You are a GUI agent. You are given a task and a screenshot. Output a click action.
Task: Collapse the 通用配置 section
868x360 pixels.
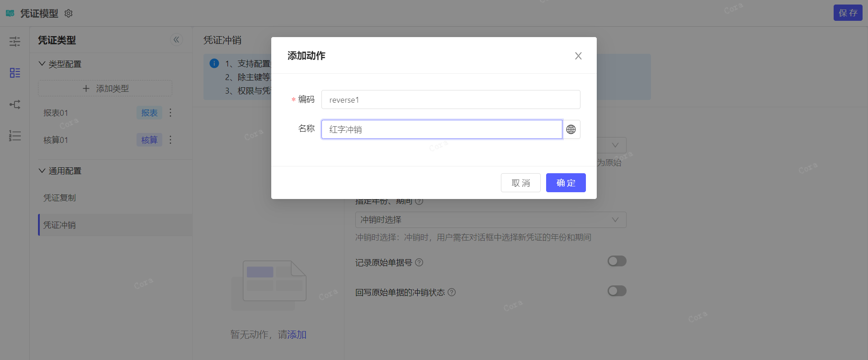click(x=42, y=171)
